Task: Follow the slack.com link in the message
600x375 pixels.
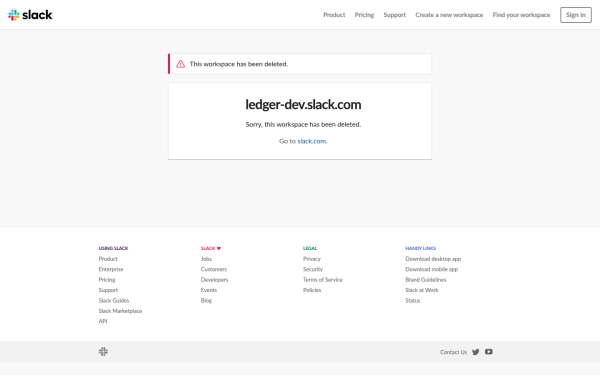Action: click(312, 141)
